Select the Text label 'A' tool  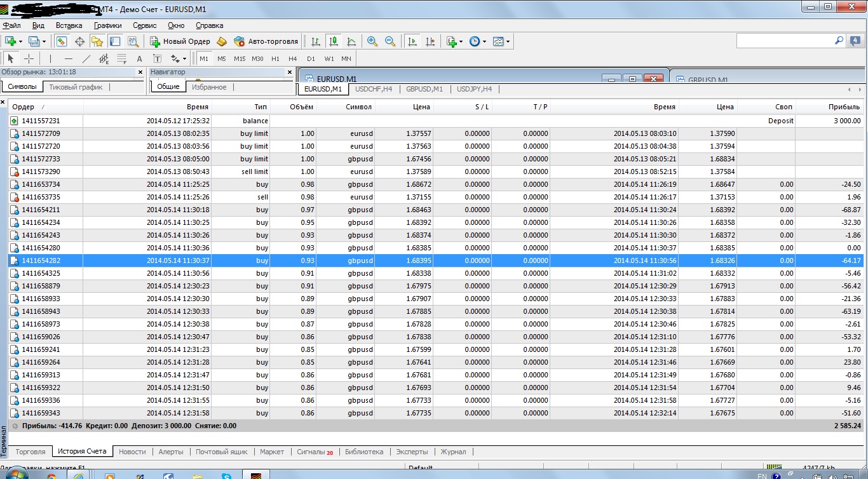pyautogui.click(x=140, y=58)
